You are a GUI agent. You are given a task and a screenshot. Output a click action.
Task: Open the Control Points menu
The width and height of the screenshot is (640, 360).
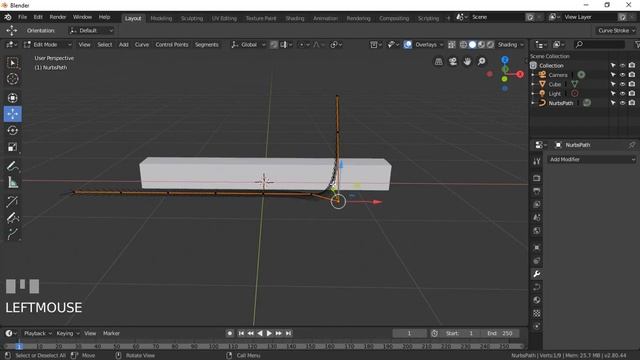coord(172,44)
